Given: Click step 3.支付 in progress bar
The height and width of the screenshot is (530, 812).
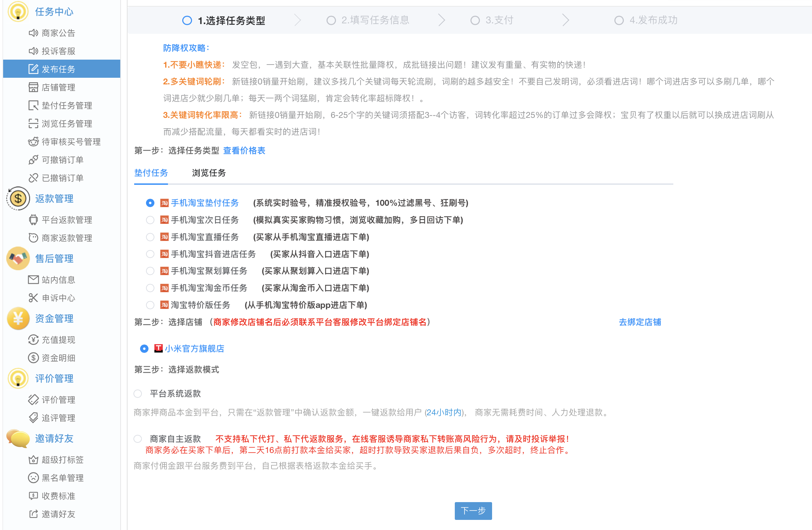Looking at the screenshot, I should point(492,20).
